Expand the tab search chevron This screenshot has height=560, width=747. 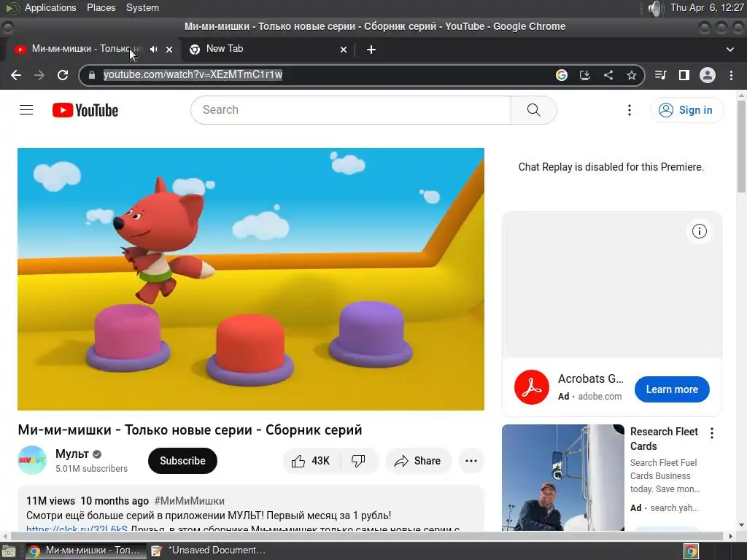[729, 49]
